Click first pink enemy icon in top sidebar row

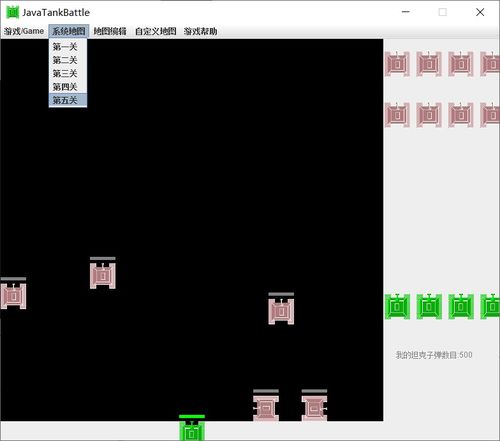397,64
